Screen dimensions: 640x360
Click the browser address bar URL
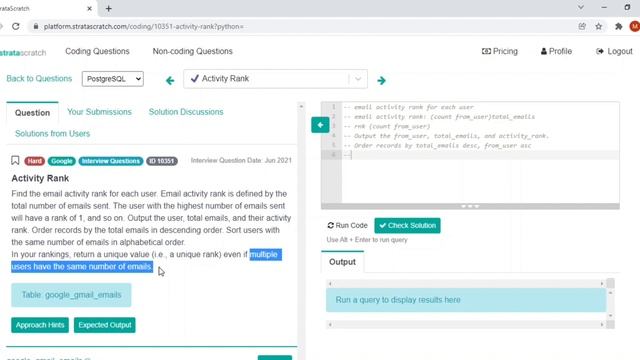point(144,27)
